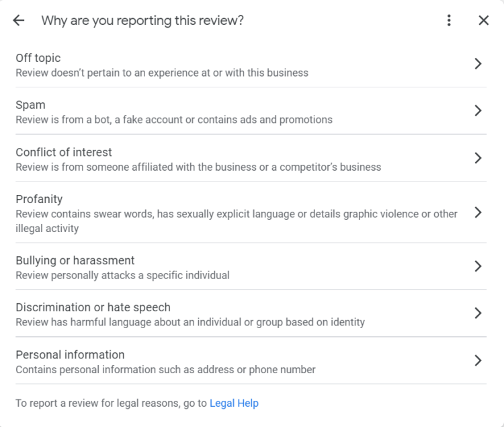504x427 pixels.
Task: Click 'Review personally attacks a specific individual' text
Action: (x=122, y=275)
